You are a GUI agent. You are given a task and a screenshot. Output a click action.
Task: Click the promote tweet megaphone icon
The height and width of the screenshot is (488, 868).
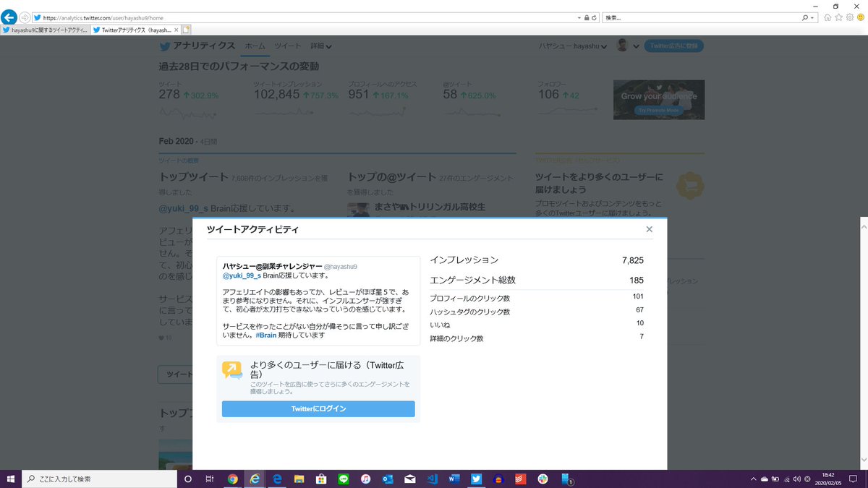[232, 370]
